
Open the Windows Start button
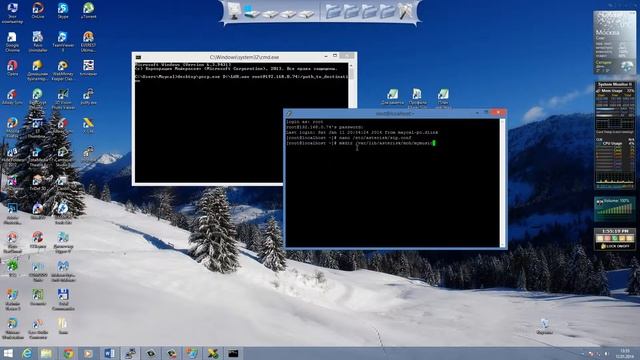coord(8,353)
